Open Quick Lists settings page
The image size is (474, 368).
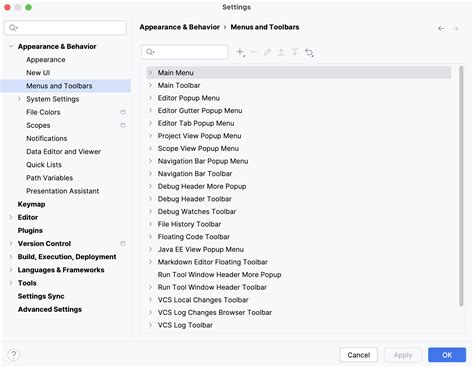[x=44, y=165]
